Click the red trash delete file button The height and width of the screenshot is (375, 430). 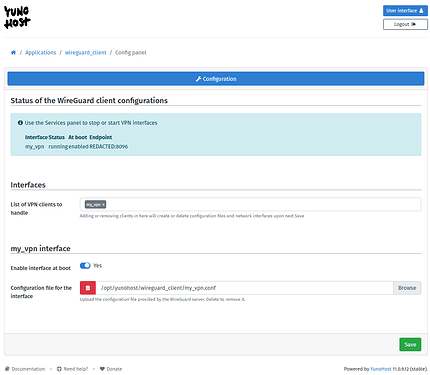(x=88, y=288)
